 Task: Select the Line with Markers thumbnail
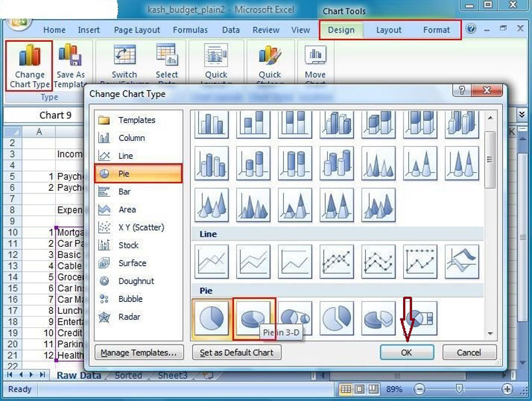[336, 261]
